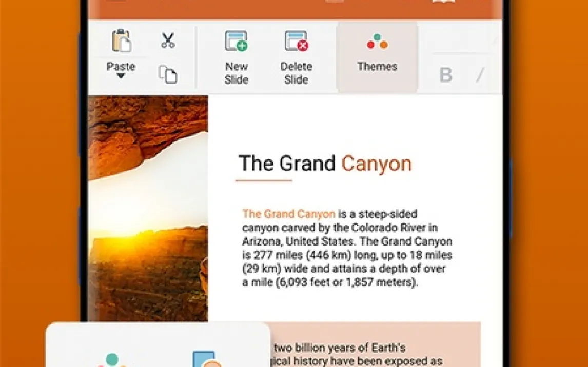
Task: Click the orange "The Grand Canyon" body text
Action: (288, 214)
